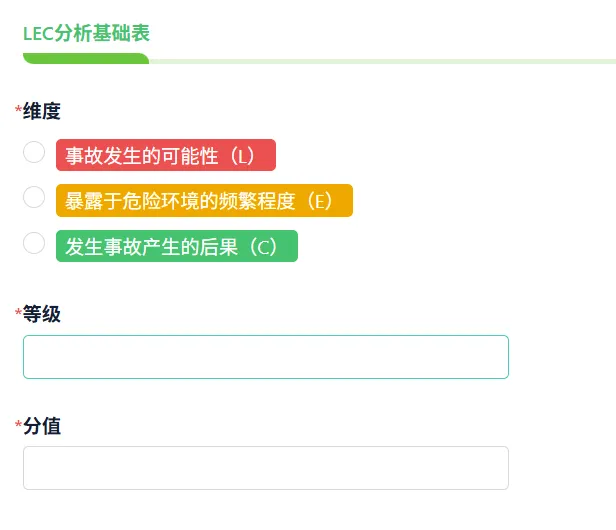616x530 pixels.
Task: Click the (L) text in red tag
Action: tap(242, 156)
